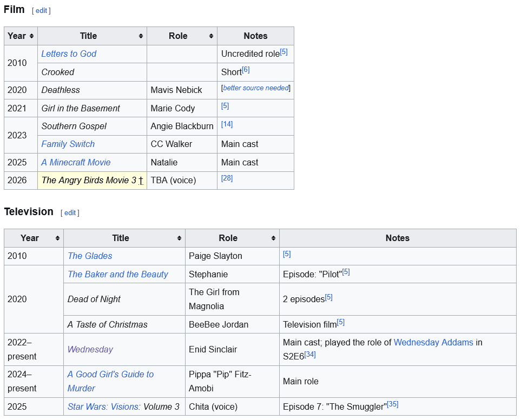Screen dimensions: 521x420
Task: Open citation 5 after 2 episodes
Action: (x=328, y=297)
